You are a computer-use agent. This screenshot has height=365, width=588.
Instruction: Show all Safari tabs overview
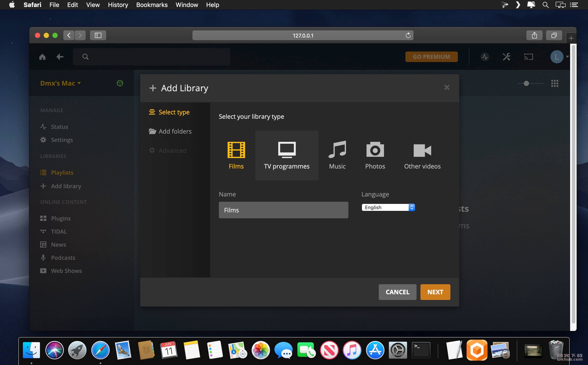554,36
